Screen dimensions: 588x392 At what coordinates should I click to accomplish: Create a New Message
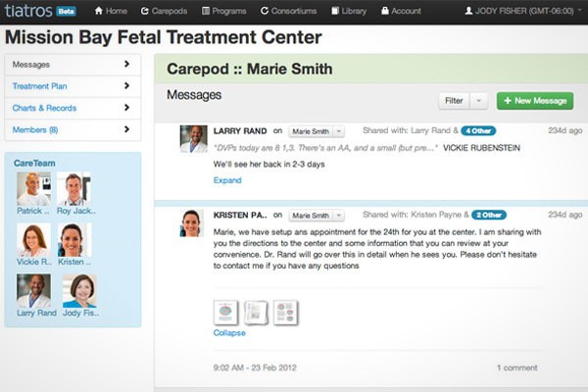pos(535,100)
